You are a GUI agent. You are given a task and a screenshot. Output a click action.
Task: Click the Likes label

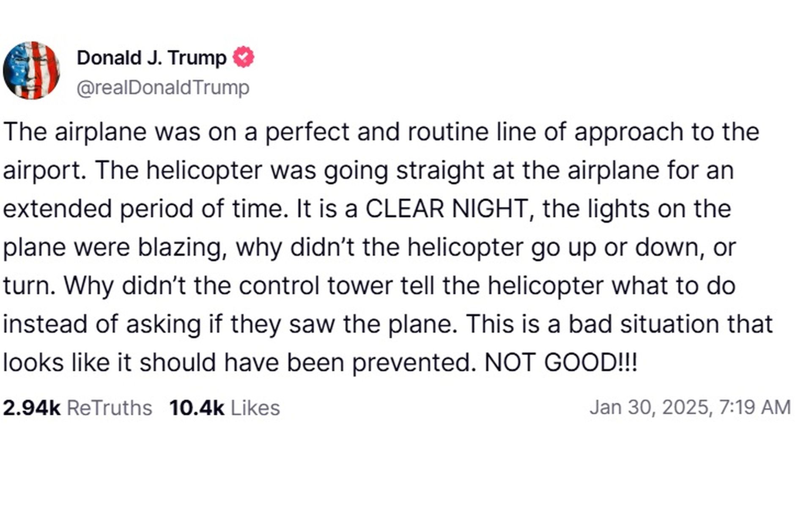coord(255,408)
